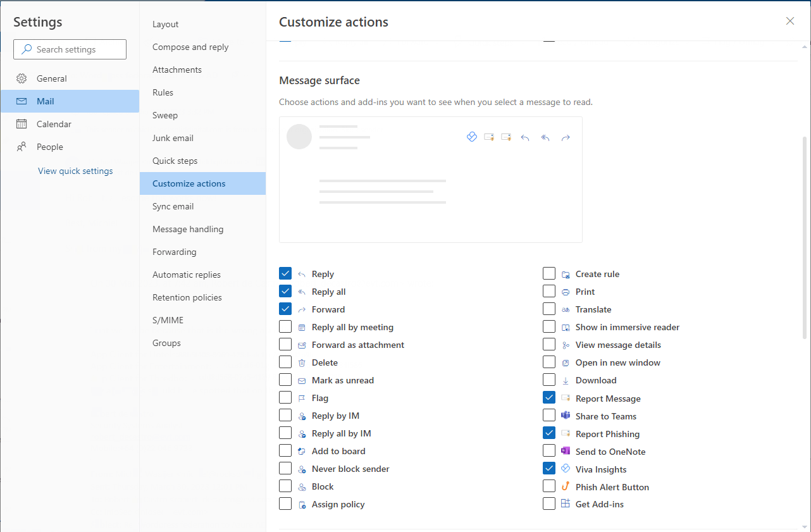Uncheck the Reply checkbox
Screen dimensions: 811x532
tap(285, 273)
